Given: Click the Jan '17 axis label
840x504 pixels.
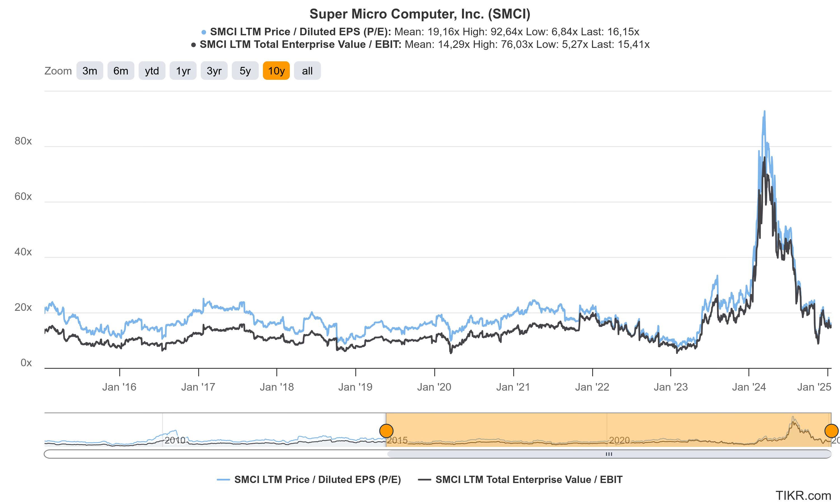Looking at the screenshot, I should [198, 387].
